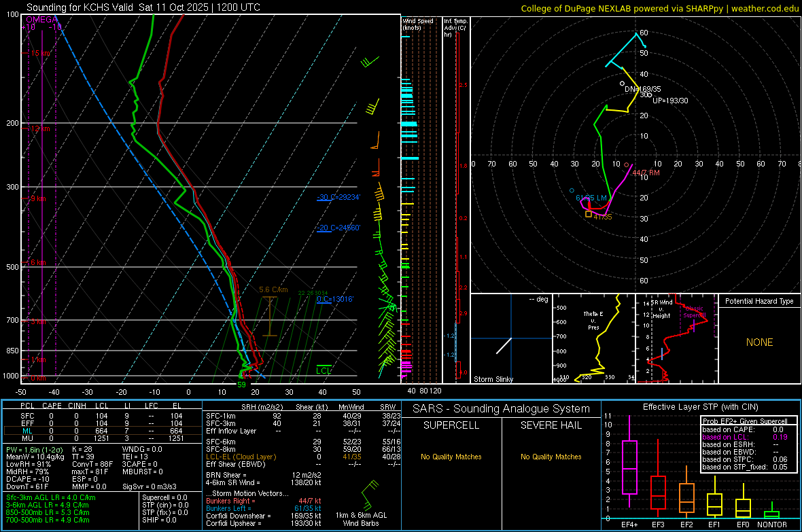Click the 'DN=169/35' hodograph label

tap(643, 89)
